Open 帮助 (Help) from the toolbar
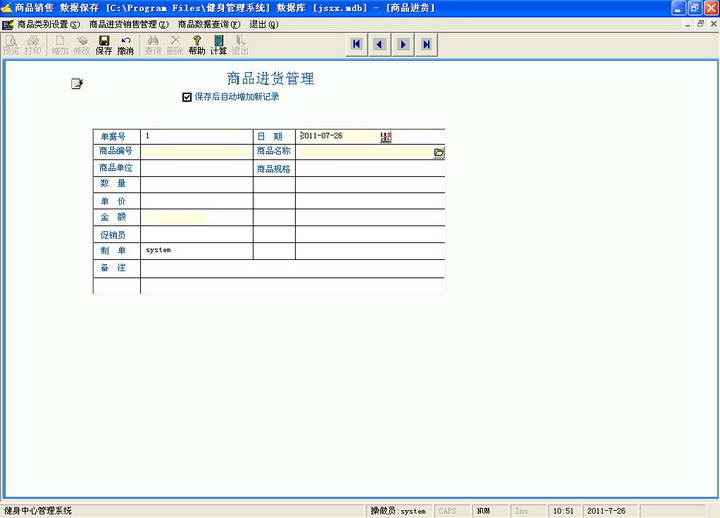This screenshot has width=720, height=518. 197,45
